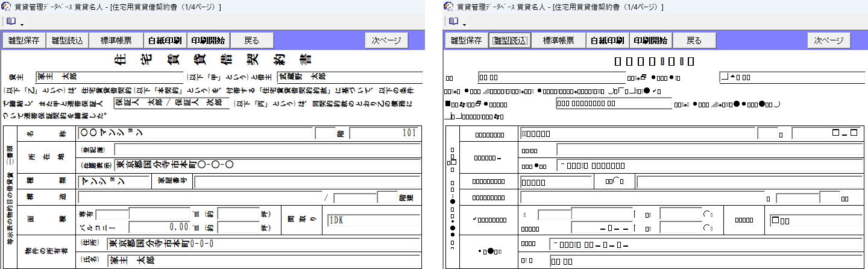This screenshot has width=868, height=269.
Task: Go back with 戻る in the right window
Action: tap(694, 41)
